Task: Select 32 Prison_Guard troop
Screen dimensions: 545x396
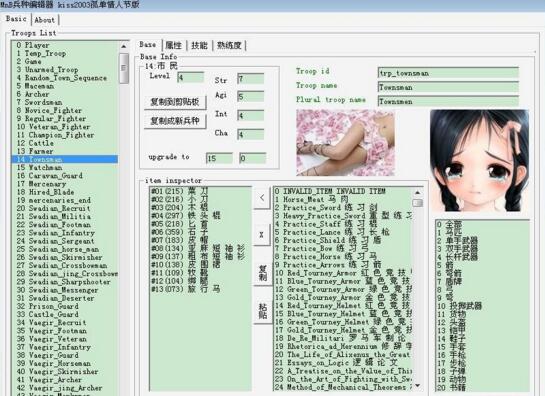Action: click(65, 306)
